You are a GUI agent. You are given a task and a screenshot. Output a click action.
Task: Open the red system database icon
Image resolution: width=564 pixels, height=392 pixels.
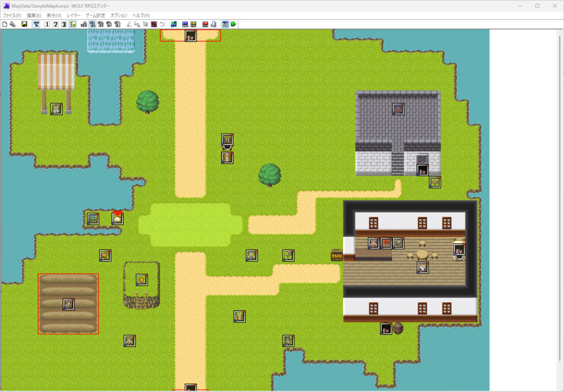[205, 24]
